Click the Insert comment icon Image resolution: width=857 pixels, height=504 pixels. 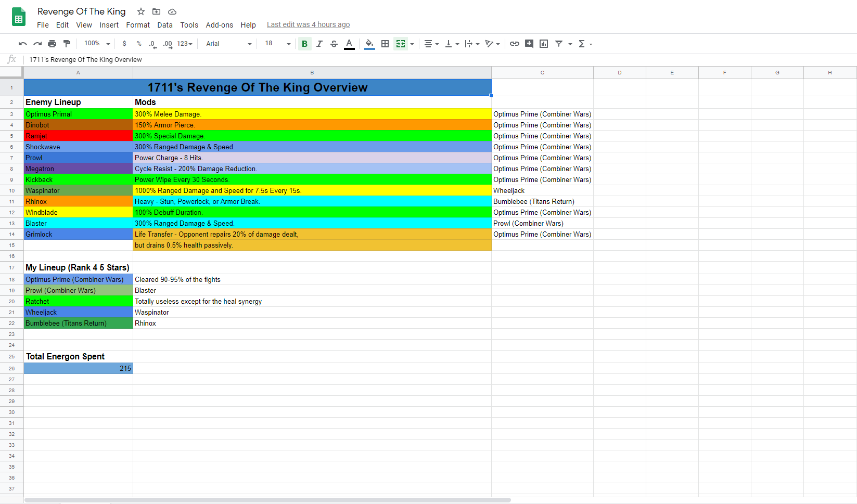click(x=529, y=44)
